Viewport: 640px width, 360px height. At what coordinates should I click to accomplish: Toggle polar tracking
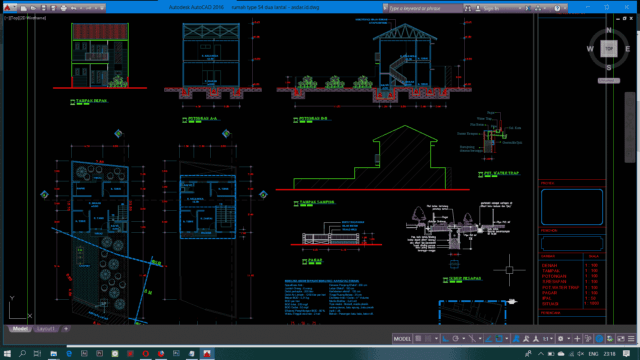(456, 339)
